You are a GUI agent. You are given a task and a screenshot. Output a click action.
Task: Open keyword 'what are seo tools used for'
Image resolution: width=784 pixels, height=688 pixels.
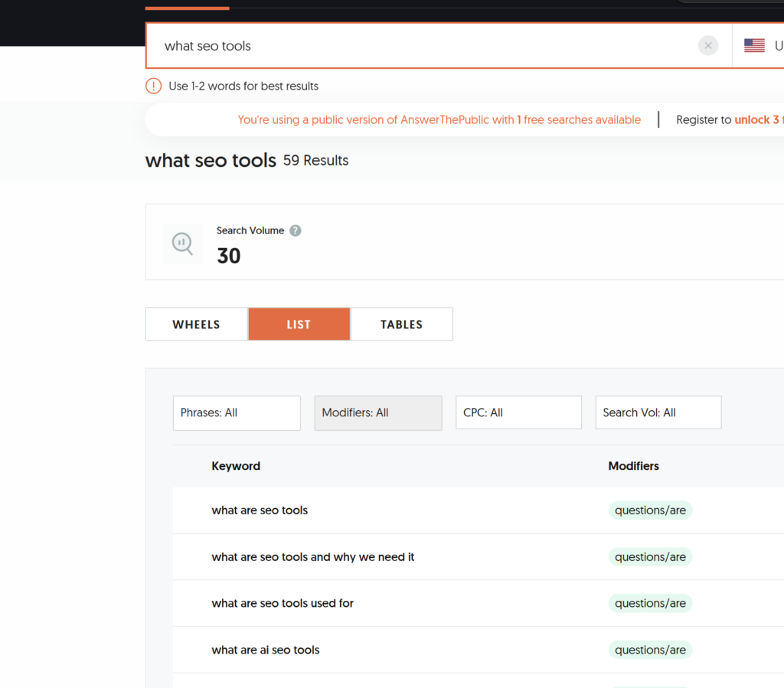pos(283,603)
